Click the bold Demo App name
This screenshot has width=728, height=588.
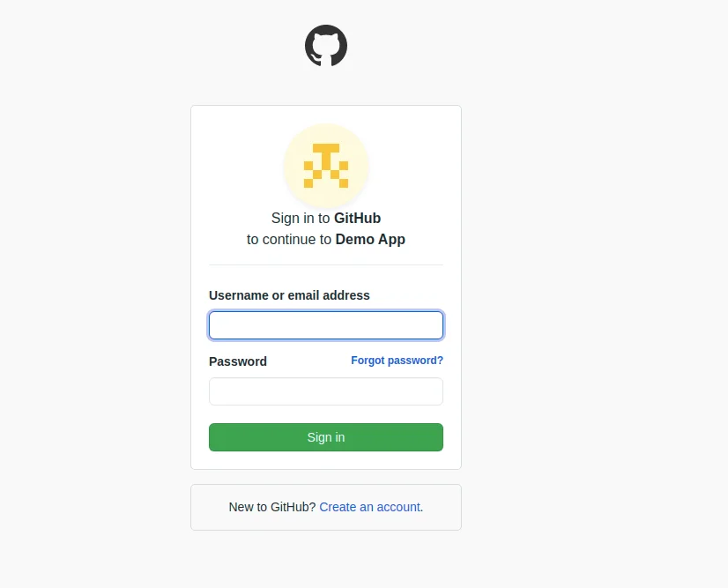click(370, 239)
